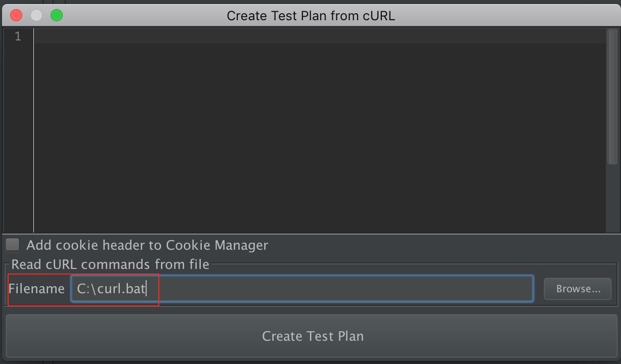Click the bottom empty area of the cURL editor

(x=319, y=217)
